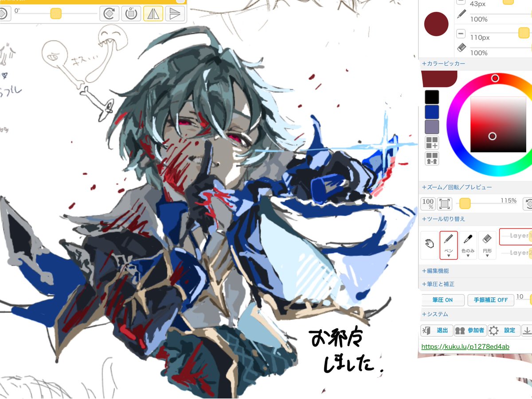Decrease eraser size with minus button
The height and width of the screenshot is (399, 532).
click(461, 33)
